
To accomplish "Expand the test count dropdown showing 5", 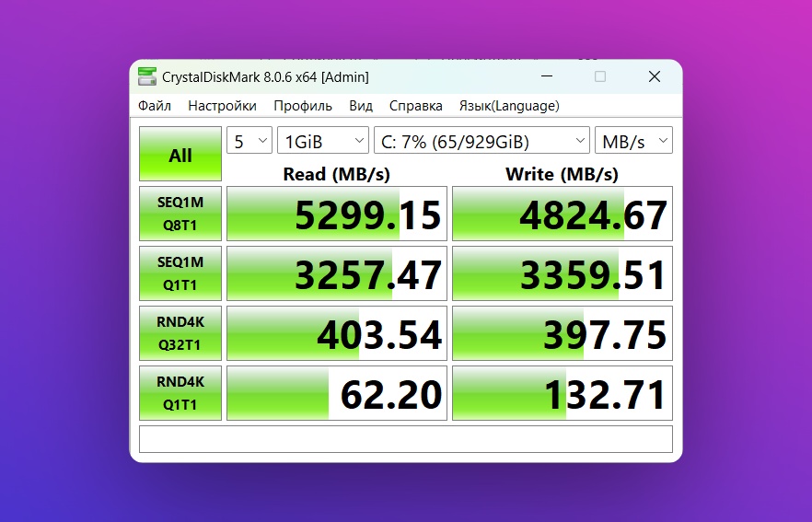I will click(x=249, y=140).
